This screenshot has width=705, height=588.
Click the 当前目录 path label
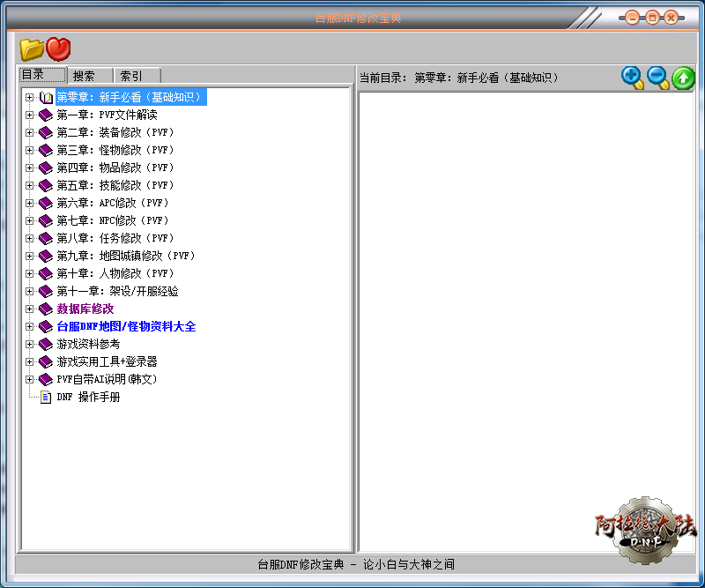(x=459, y=78)
